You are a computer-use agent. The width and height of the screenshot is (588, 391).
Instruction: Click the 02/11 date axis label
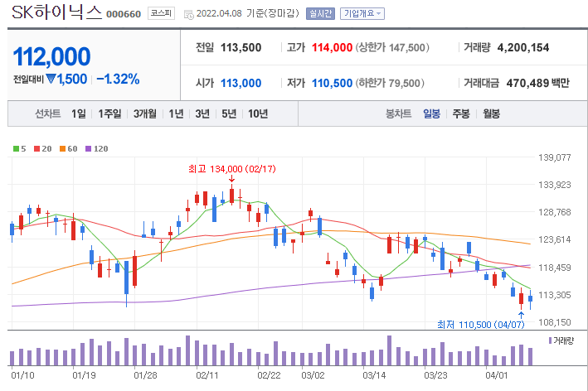[x=207, y=375]
